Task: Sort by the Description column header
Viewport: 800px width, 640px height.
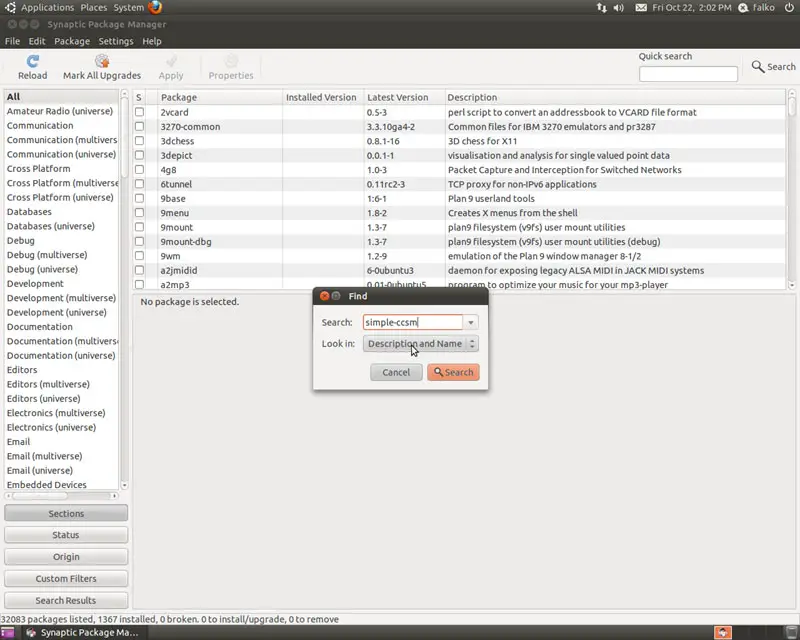Action: [615, 97]
